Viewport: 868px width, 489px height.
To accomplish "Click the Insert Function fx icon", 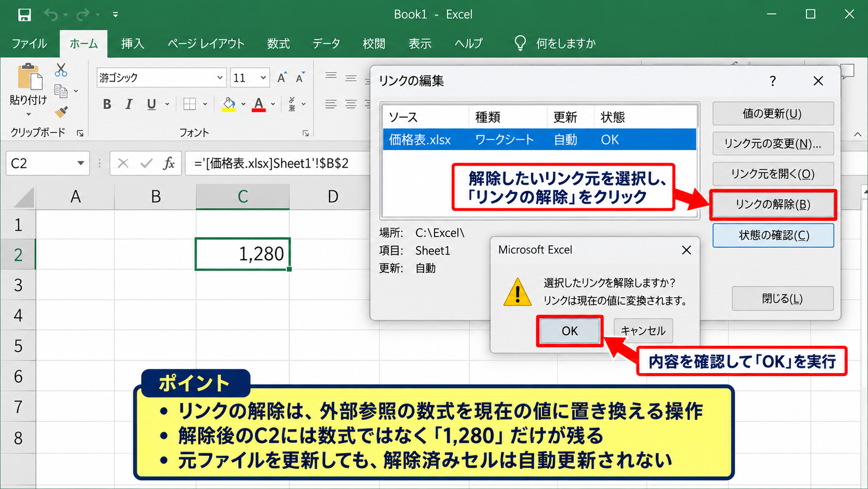I will pos(169,164).
